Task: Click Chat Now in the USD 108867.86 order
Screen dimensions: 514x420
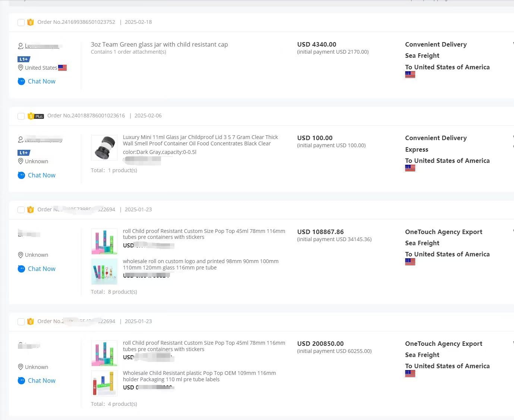Action: (x=41, y=269)
